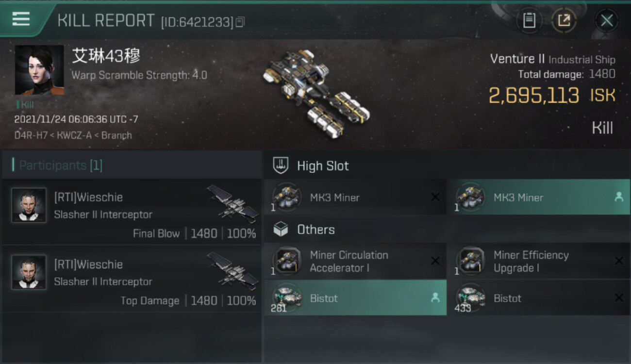Image resolution: width=631 pixels, height=364 pixels.
Task: Select destroyed MK3 Miner module
Action: 355,197
